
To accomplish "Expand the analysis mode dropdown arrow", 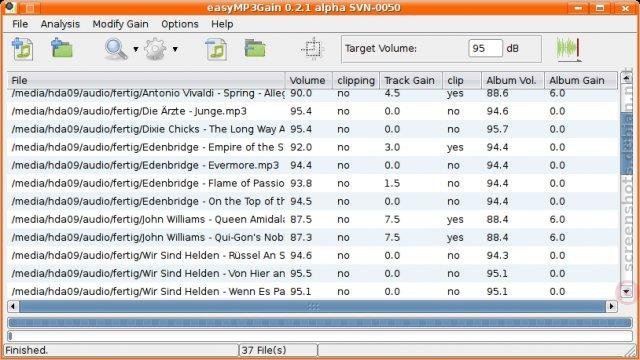I will pos(136,49).
